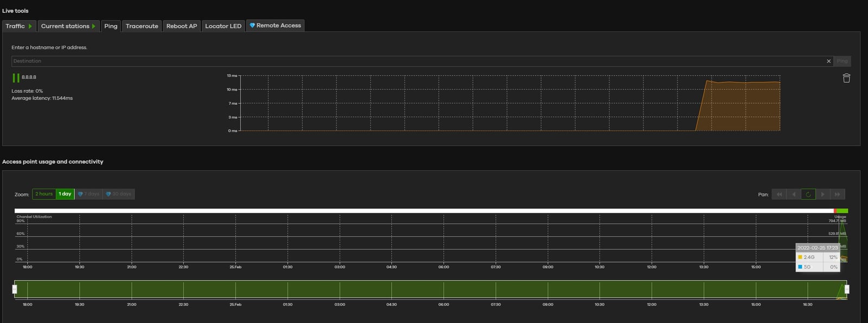Pause the 8.8.8.8 ping test
The height and width of the screenshot is (323, 868).
pyautogui.click(x=16, y=78)
